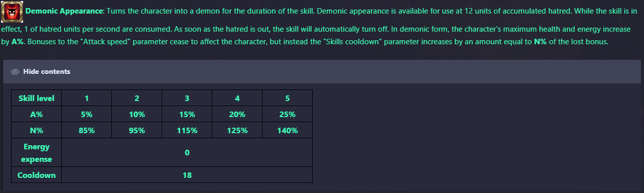The image size is (644, 193).
Task: Click the Skill level header cell
Action: click(x=36, y=98)
